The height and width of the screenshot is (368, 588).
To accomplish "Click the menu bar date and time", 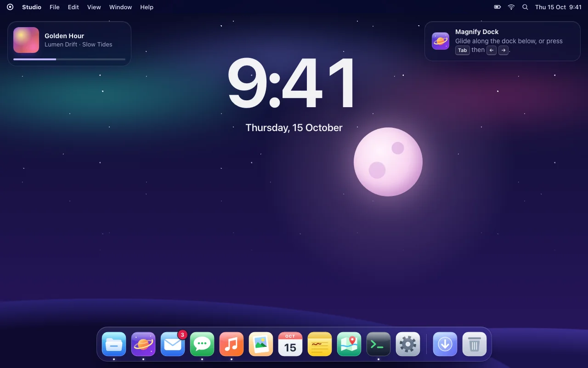I will (558, 7).
